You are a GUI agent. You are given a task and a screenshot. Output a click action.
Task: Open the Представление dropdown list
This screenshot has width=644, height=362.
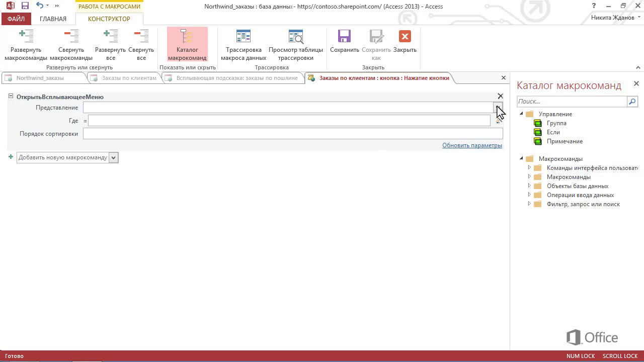coord(498,108)
